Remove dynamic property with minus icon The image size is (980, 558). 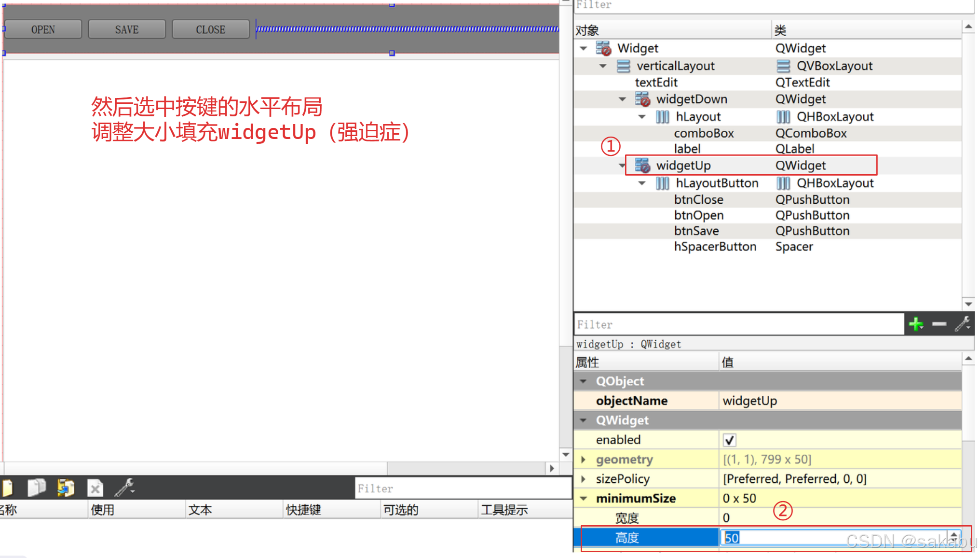(939, 324)
